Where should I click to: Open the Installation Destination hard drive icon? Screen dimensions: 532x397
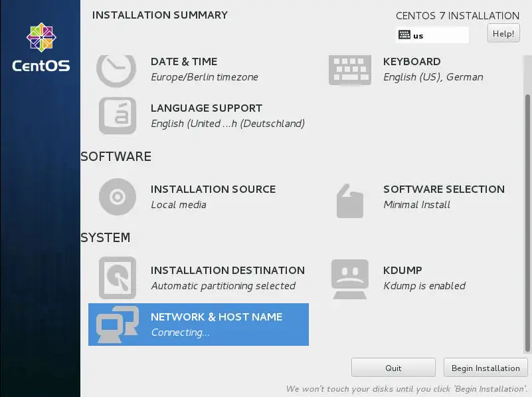[118, 277]
